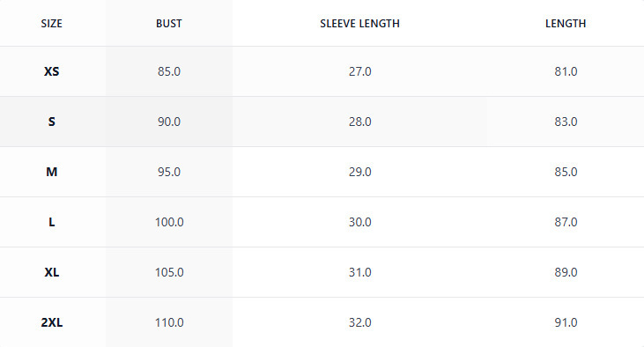The height and width of the screenshot is (347, 644).
Task: Click the BUST column header
Action: coord(169,24)
